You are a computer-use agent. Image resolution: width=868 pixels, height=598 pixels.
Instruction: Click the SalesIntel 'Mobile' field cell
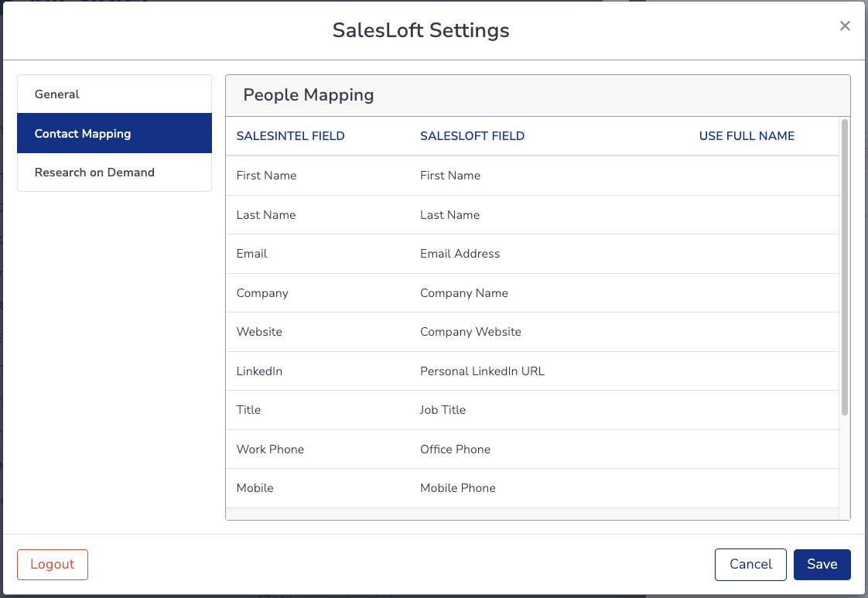coord(255,488)
